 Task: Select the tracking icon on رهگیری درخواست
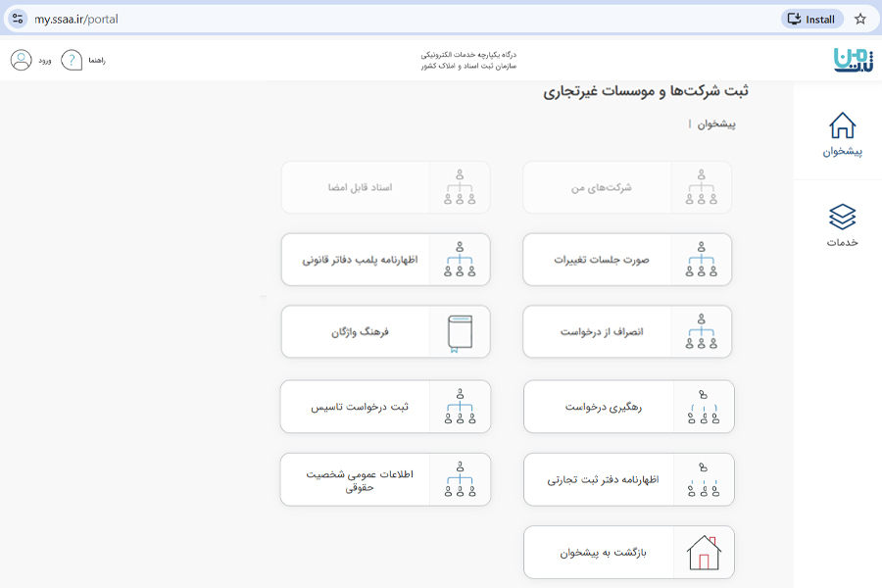point(702,407)
